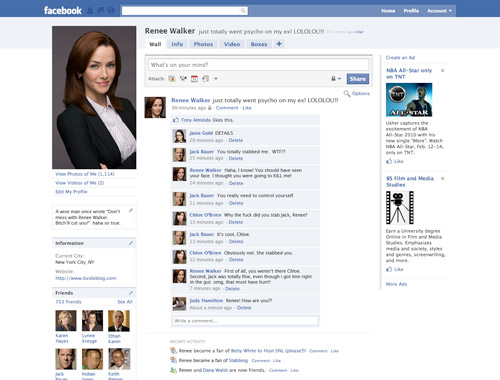Click the film camera ad image
The height and width of the screenshot is (380, 500).
[x=400, y=207]
